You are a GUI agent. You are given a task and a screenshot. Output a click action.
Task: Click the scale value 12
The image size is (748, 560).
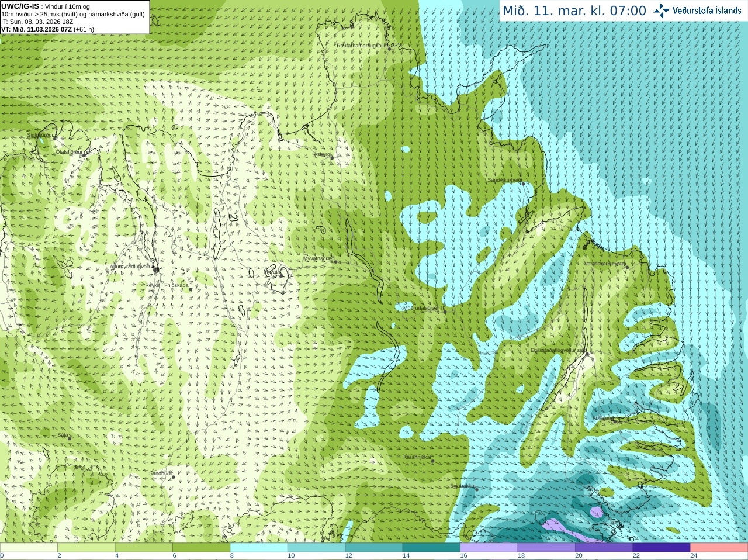pos(348,556)
